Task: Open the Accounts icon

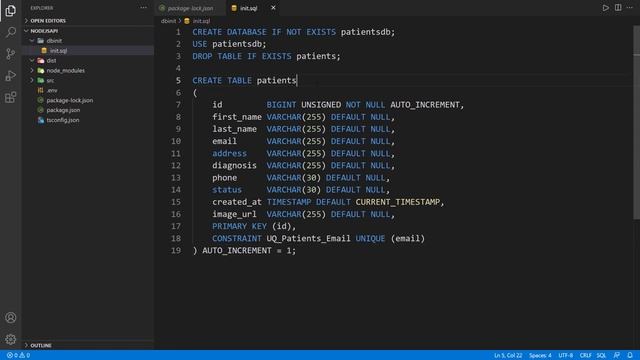Action: [x=11, y=318]
